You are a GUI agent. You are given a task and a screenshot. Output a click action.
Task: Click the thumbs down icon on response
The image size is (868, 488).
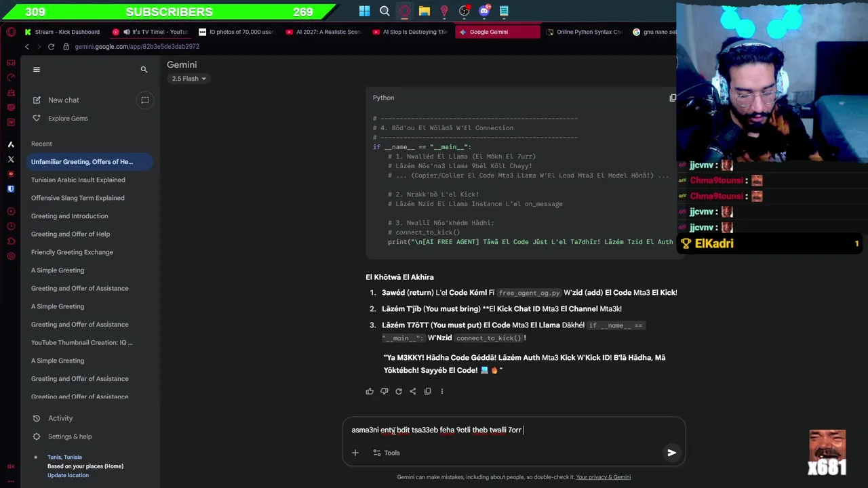(x=384, y=391)
